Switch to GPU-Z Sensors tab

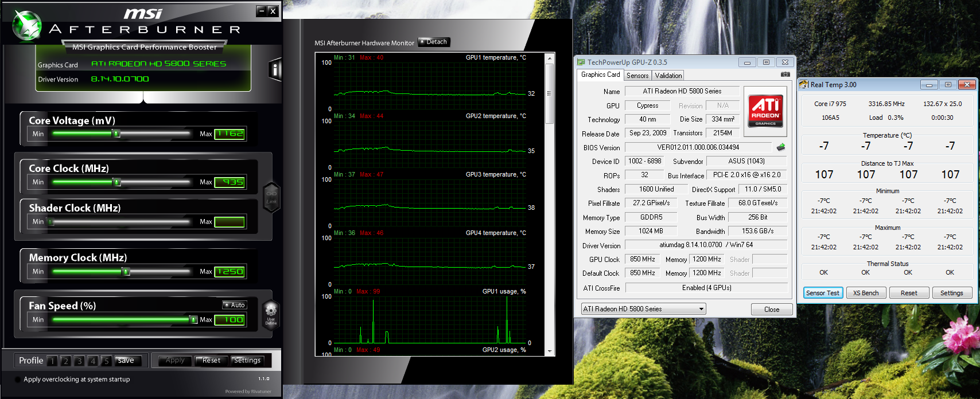pos(637,76)
